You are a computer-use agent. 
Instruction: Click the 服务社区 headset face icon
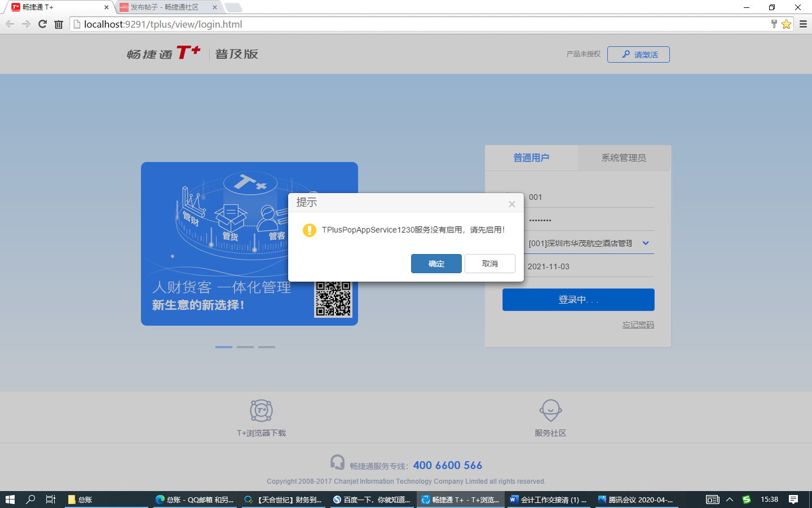coord(550,410)
